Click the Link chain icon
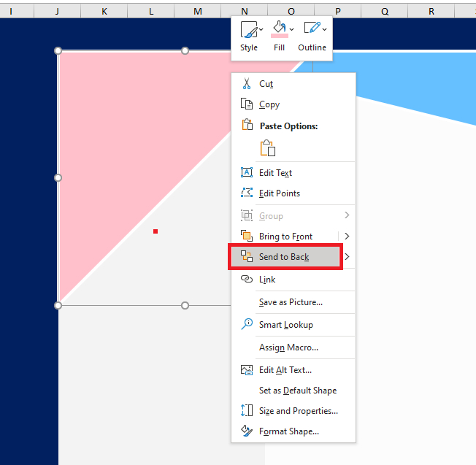Image resolution: width=476 pixels, height=465 pixels. point(247,279)
